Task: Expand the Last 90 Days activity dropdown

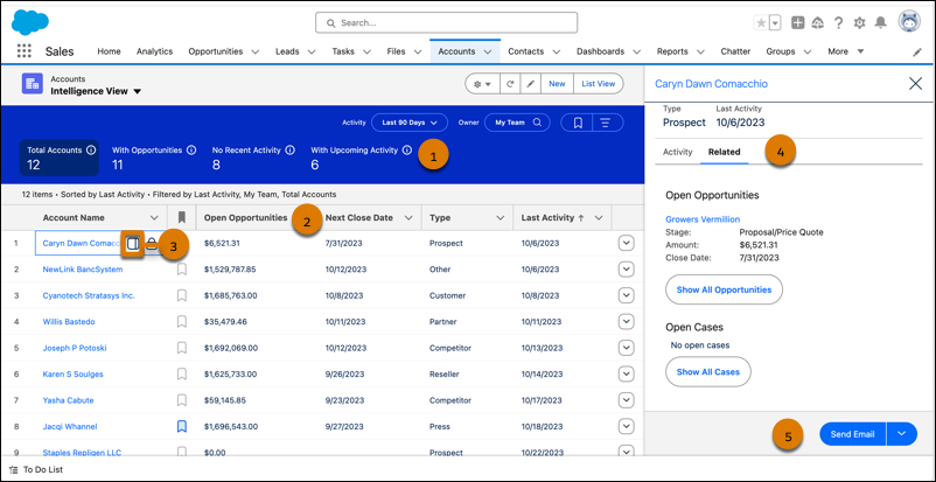Action: [x=409, y=123]
